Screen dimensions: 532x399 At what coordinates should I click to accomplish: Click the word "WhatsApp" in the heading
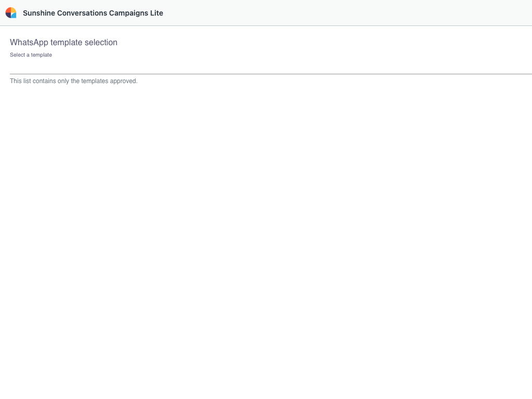[x=29, y=43]
